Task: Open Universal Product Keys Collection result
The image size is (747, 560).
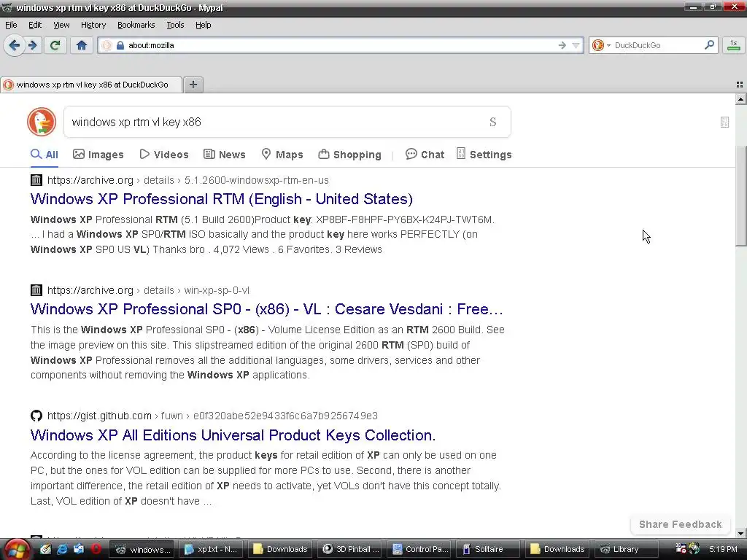Action: click(x=233, y=435)
